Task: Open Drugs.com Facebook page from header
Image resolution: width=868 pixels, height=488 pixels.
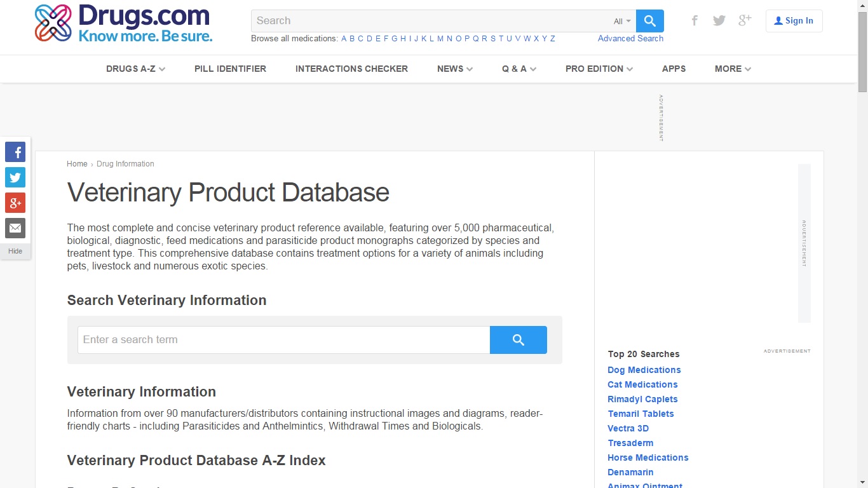Action: (x=695, y=20)
